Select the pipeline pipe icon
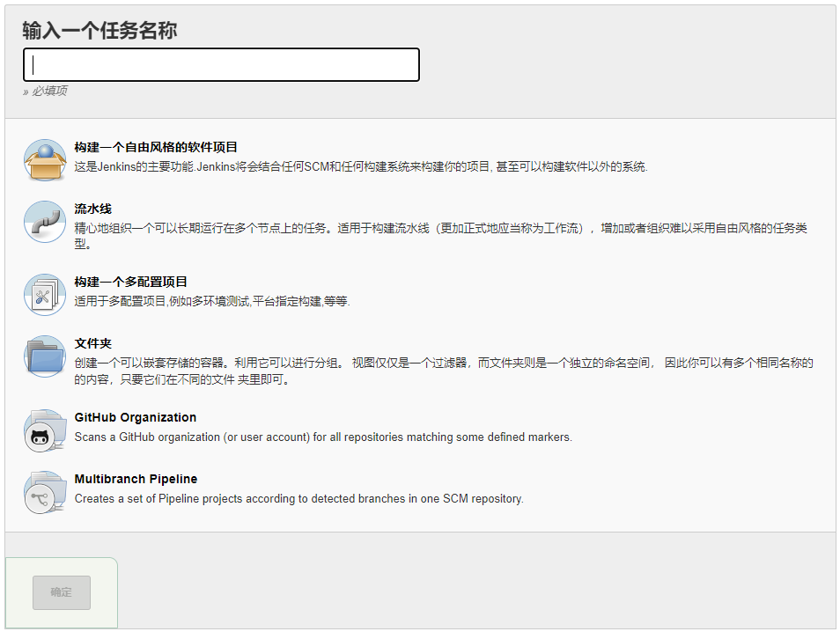Screen dimensions: 840x639 tap(45, 222)
